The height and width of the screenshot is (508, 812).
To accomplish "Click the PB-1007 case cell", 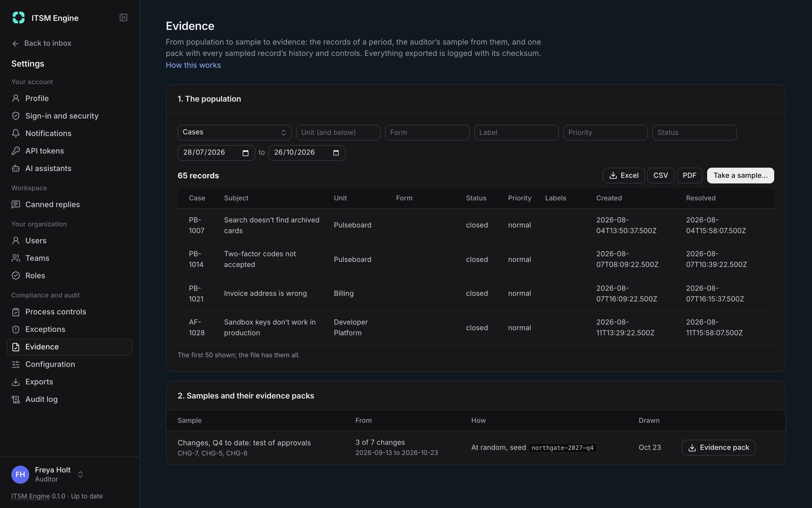I will 197,225.
